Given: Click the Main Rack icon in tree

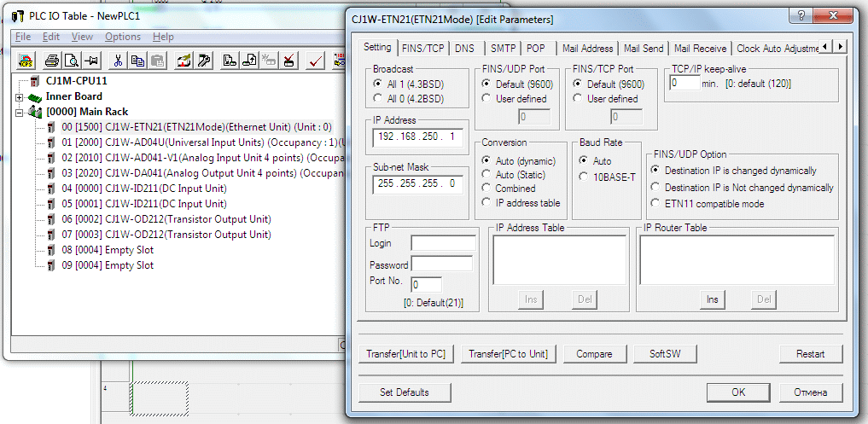Looking at the screenshot, I should click(36, 112).
